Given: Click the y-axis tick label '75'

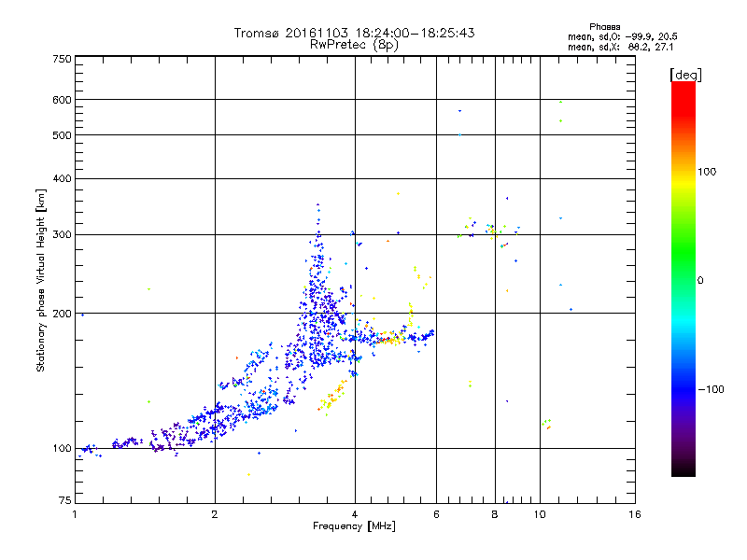Looking at the screenshot, I should pyautogui.click(x=65, y=500).
